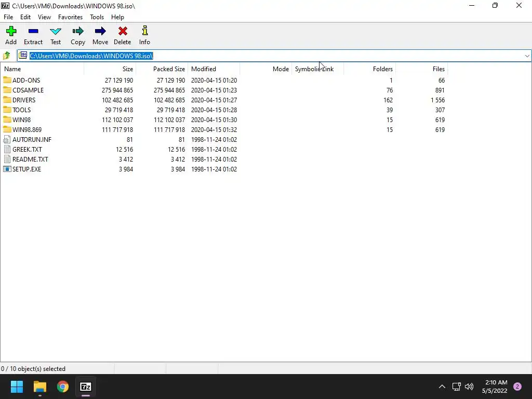
Task: Click the Extract toolbar icon
Action: pyautogui.click(x=33, y=31)
